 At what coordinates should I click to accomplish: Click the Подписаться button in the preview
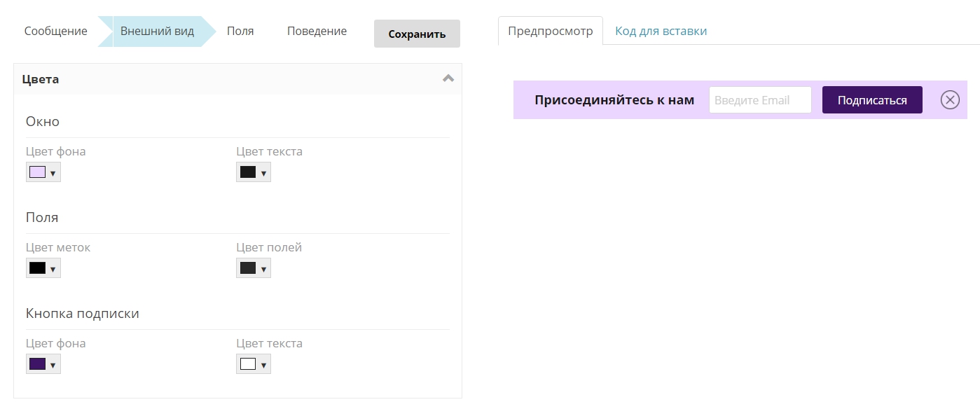872,100
